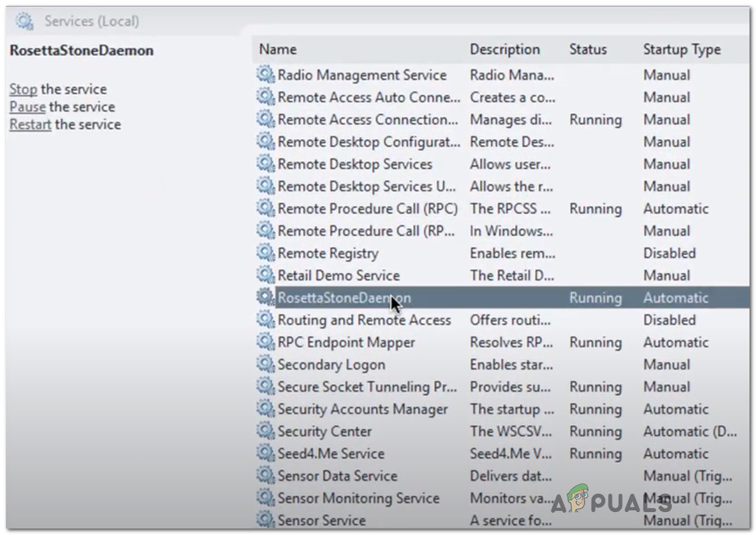The height and width of the screenshot is (535, 756).
Task: Select the Remote Procedure Call (RPC) name
Action: point(367,209)
